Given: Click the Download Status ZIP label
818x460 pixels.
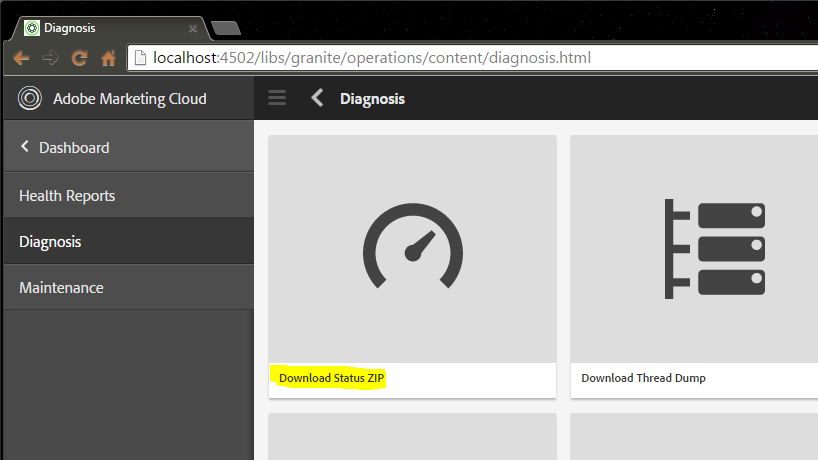Looking at the screenshot, I should (332, 378).
